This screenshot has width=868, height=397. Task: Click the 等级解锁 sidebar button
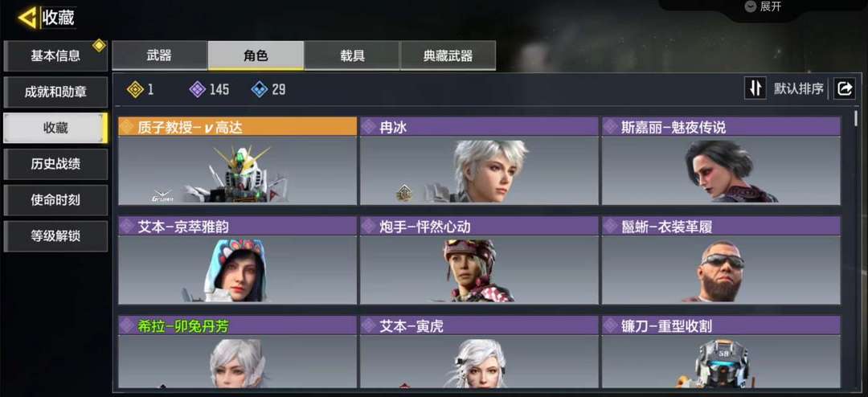click(55, 236)
